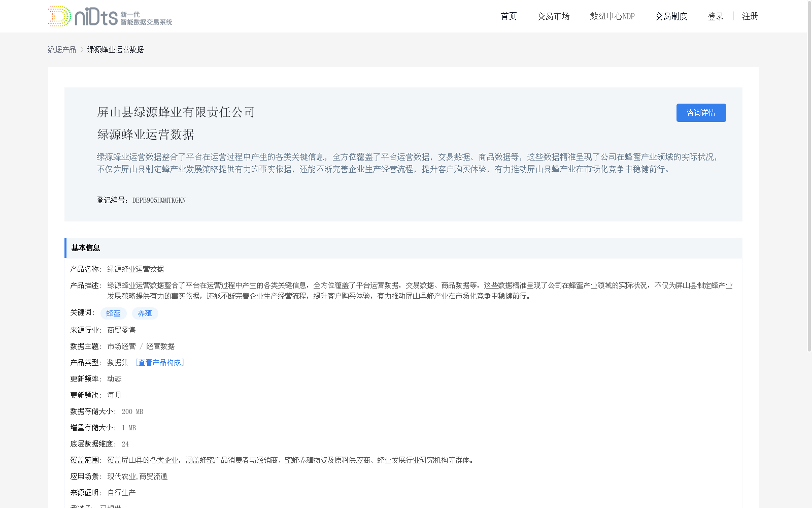Viewport: 812px width, 508px height.
Task: Click the 基本信息 section header
Action: (x=403, y=248)
